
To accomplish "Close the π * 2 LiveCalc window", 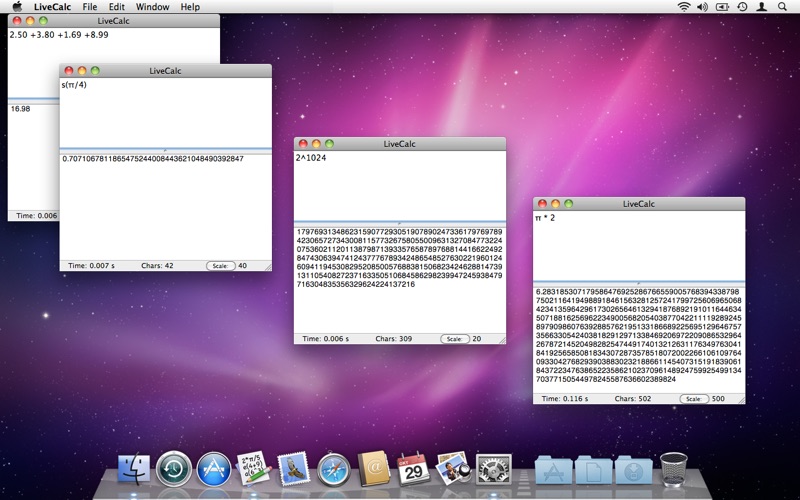I will tap(542, 204).
